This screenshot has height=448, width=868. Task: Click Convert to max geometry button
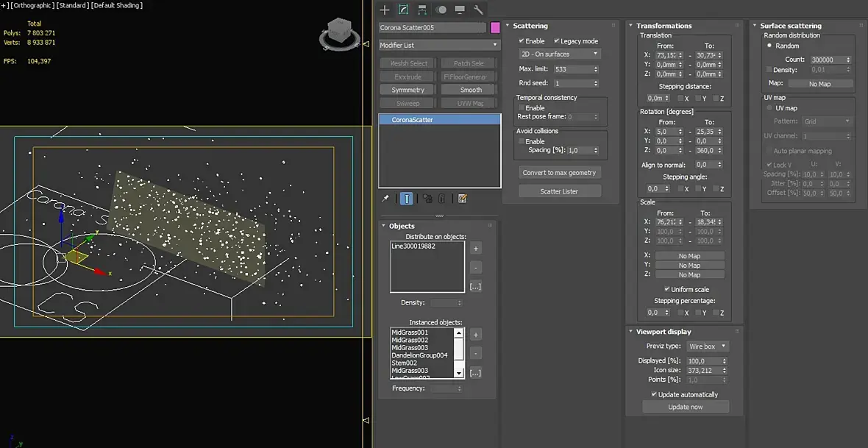(559, 172)
